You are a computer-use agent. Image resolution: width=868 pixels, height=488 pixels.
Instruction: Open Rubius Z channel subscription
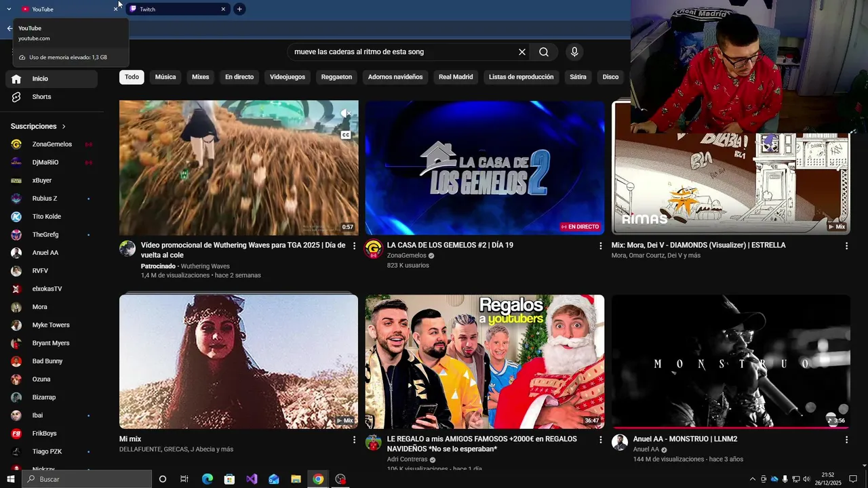(52, 199)
